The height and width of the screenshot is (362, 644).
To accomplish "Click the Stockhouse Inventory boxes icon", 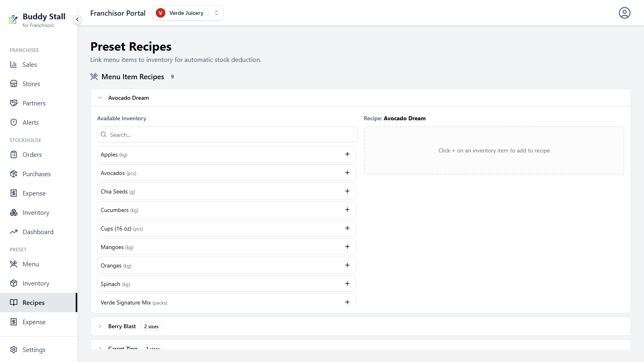I will point(14,212).
